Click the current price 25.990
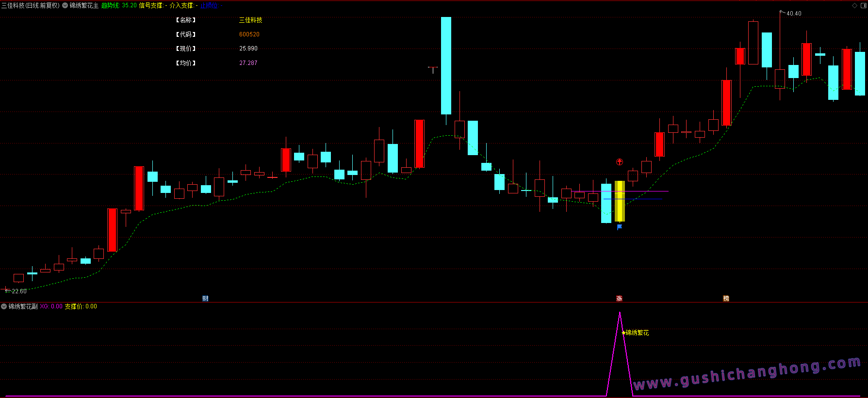Image resolution: width=868 pixels, height=398 pixels. [x=248, y=48]
